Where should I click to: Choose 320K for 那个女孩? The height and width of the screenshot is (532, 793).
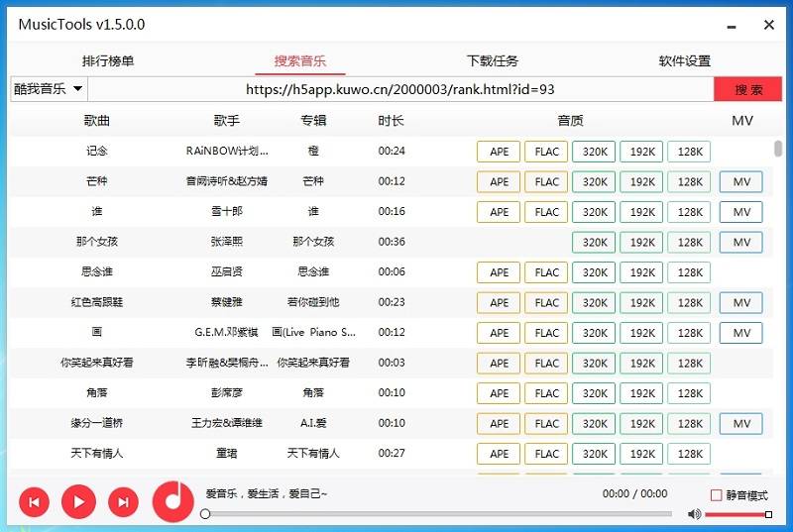tap(595, 243)
